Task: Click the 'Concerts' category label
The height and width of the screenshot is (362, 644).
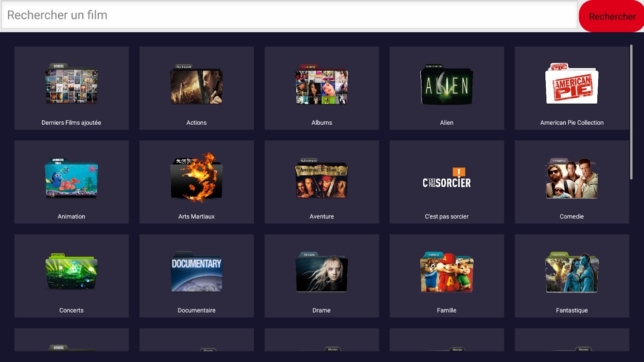Action: tap(72, 310)
